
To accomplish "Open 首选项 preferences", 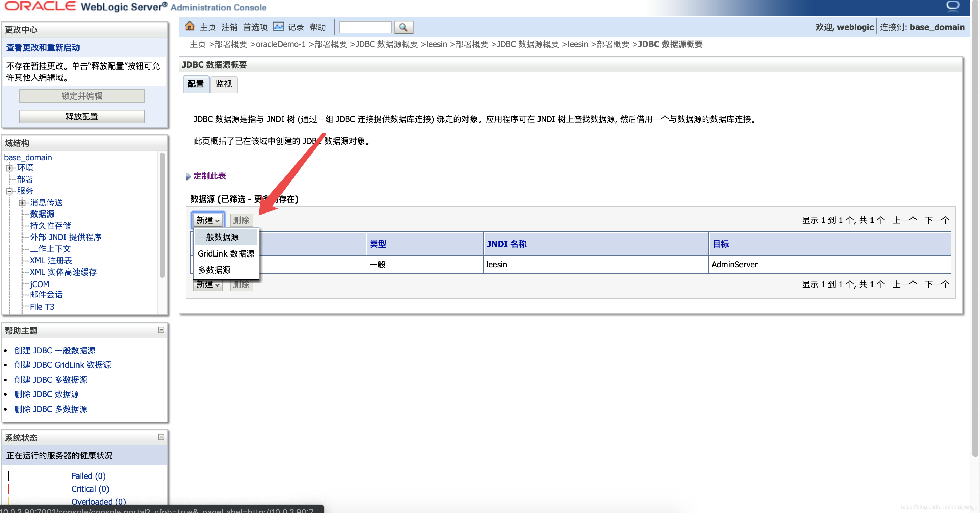I will point(255,27).
